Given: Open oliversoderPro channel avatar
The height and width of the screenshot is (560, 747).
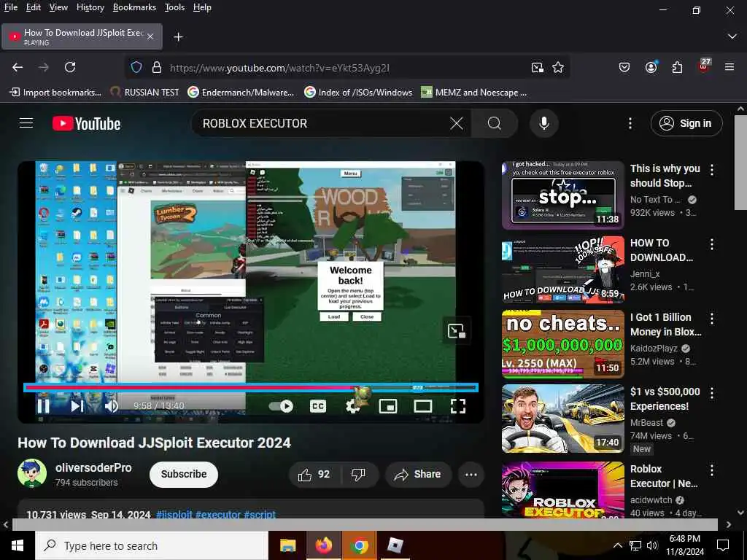Looking at the screenshot, I should tap(32, 473).
